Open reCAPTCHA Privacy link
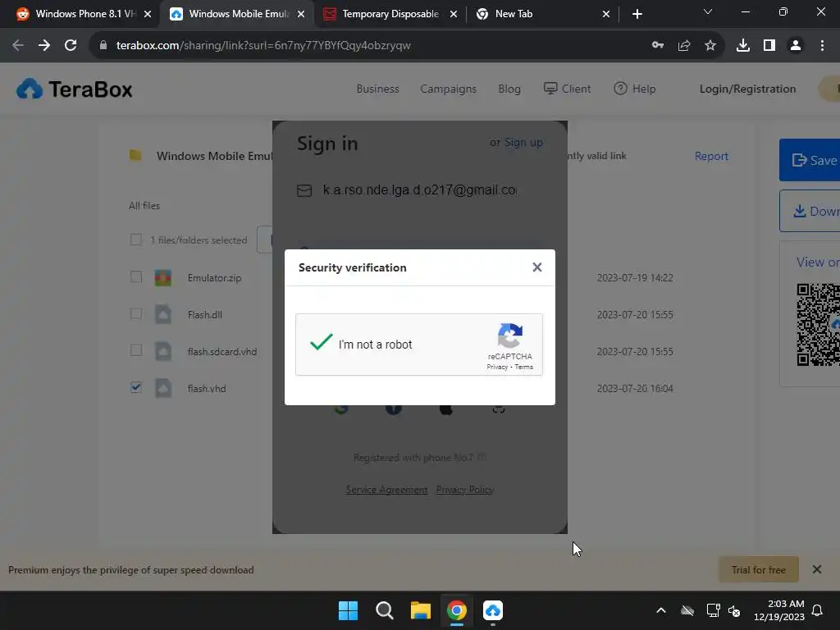840x630 pixels. click(497, 367)
